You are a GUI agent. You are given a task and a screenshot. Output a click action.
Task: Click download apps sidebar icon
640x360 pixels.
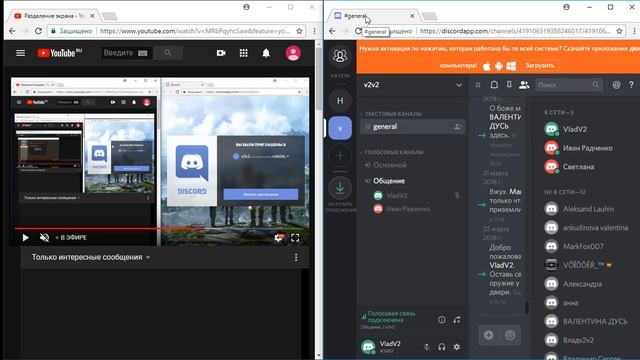[x=340, y=188]
